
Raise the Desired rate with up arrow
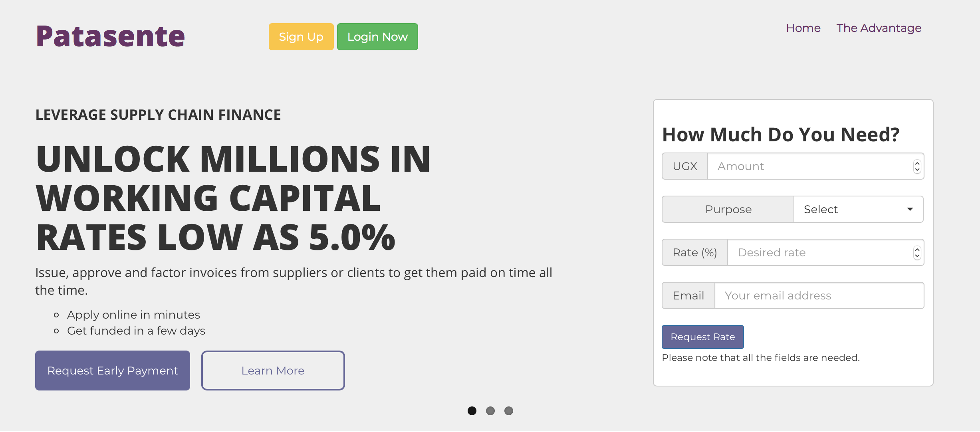pos(917,250)
